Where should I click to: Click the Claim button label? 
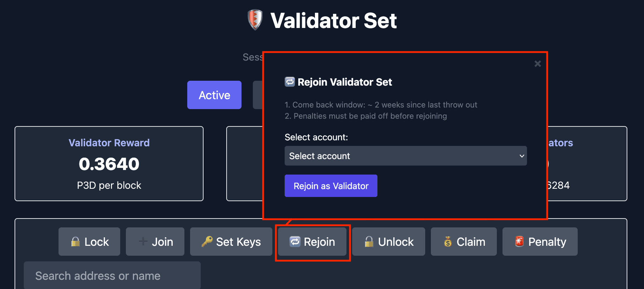[x=471, y=242]
